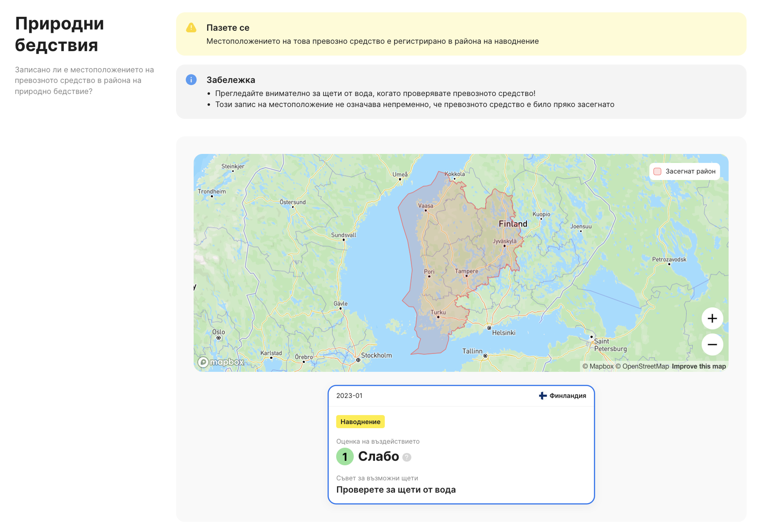Click the Finland flag icon

tap(543, 396)
